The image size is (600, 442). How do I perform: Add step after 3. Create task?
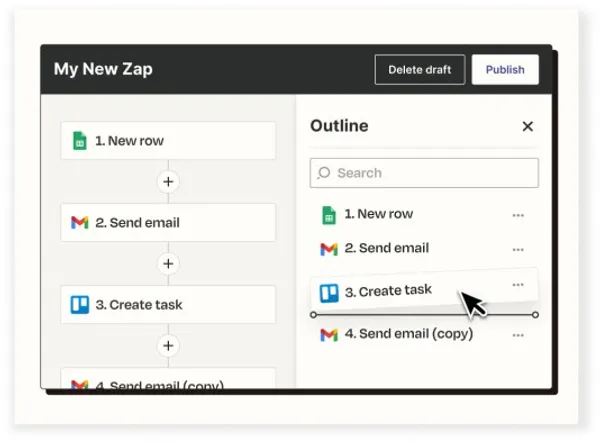coord(168,346)
